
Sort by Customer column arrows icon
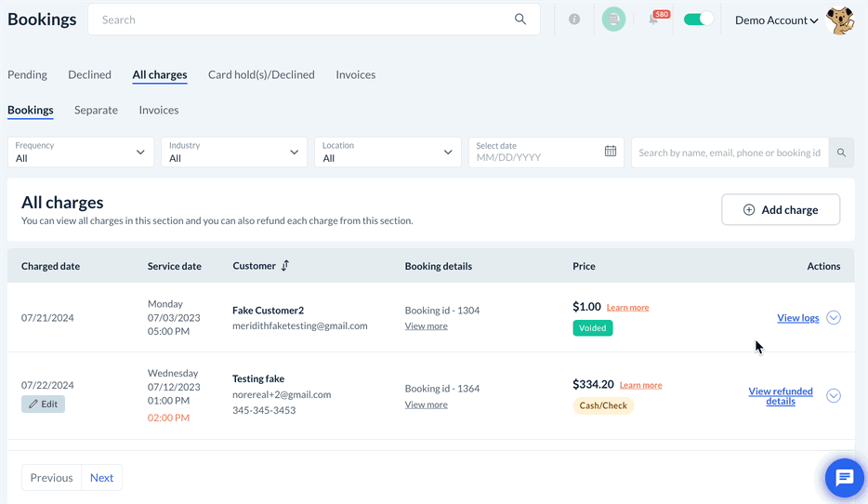285,266
